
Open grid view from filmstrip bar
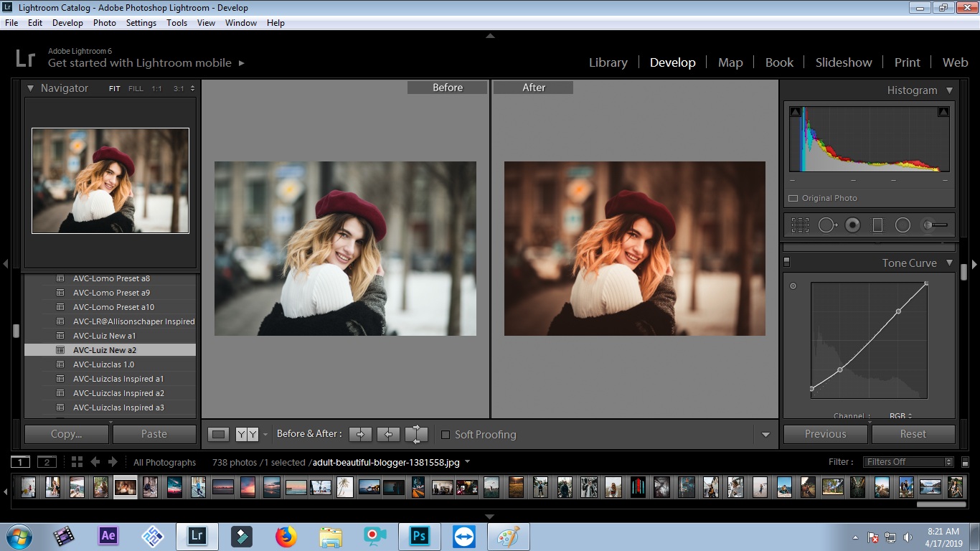point(77,462)
